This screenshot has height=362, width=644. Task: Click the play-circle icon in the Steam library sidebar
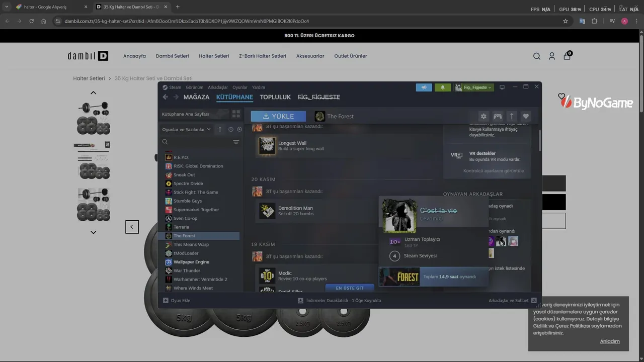point(239,129)
